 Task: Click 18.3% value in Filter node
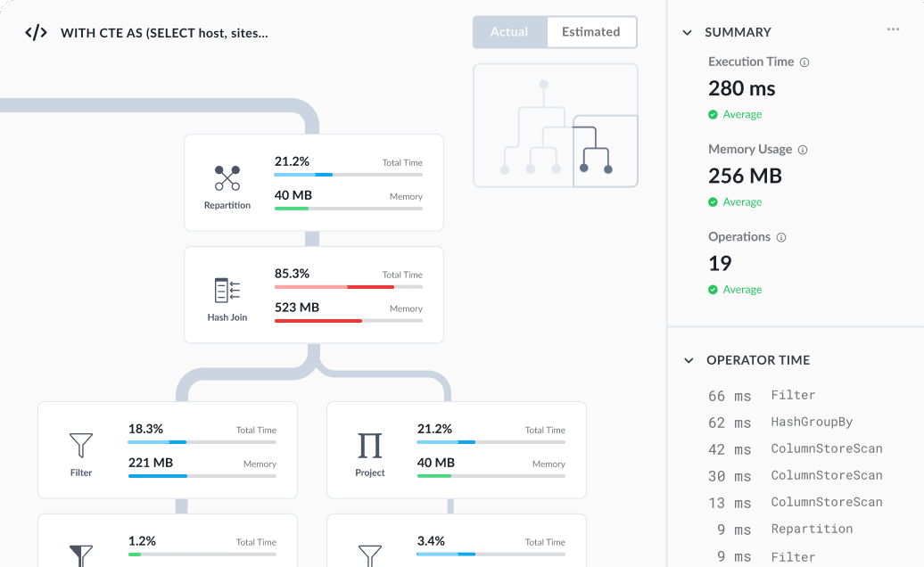pyautogui.click(x=145, y=429)
